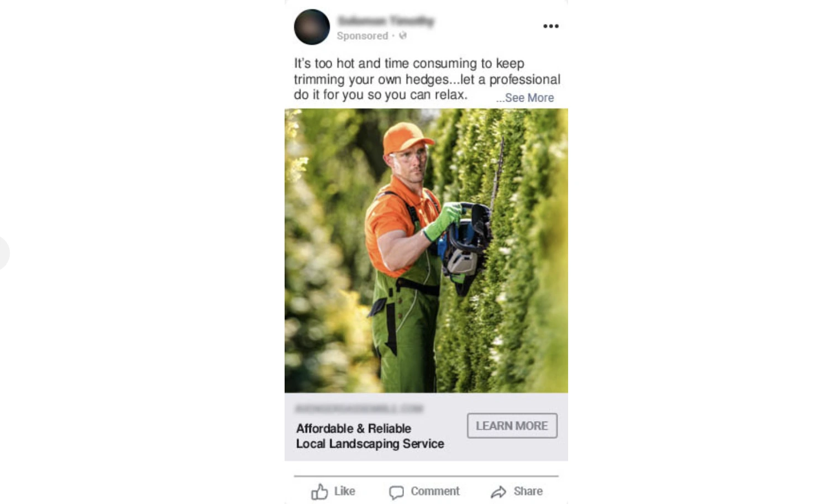
Task: Open the landscaper hedge trimming ad image
Action: click(x=426, y=250)
